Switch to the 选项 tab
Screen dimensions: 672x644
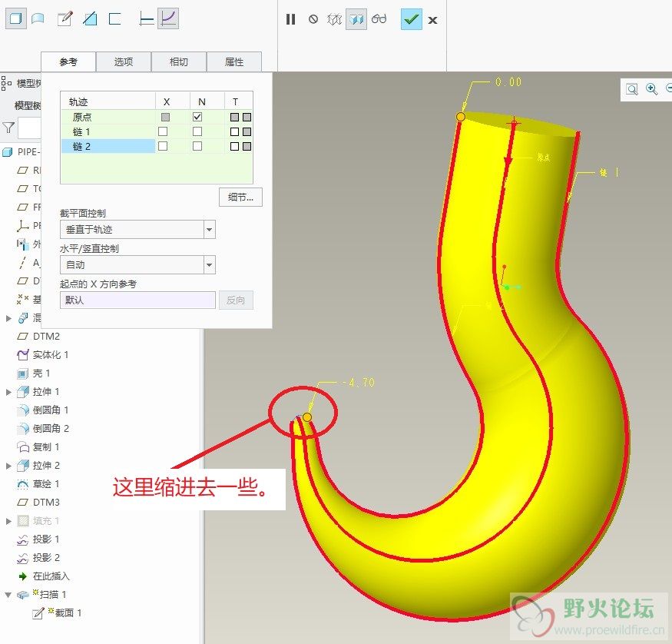click(124, 61)
